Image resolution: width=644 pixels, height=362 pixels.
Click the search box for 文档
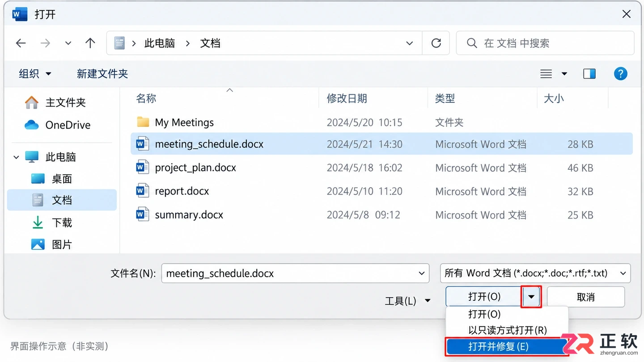545,43
